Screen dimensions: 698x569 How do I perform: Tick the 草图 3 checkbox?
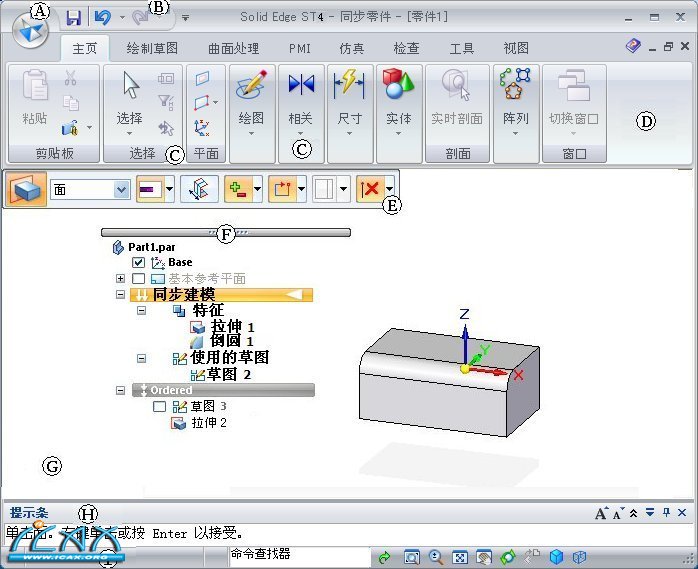tap(159, 407)
